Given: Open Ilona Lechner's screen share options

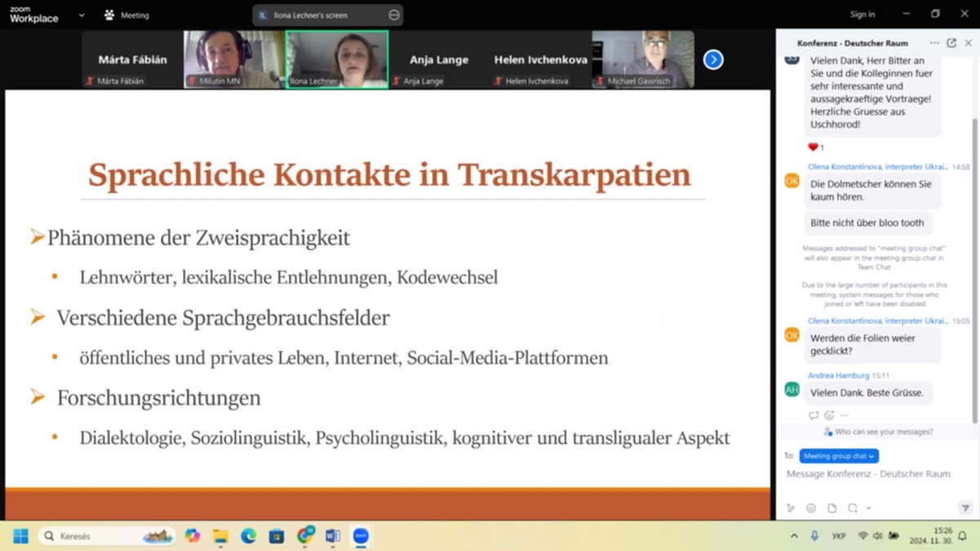Looking at the screenshot, I should [394, 15].
